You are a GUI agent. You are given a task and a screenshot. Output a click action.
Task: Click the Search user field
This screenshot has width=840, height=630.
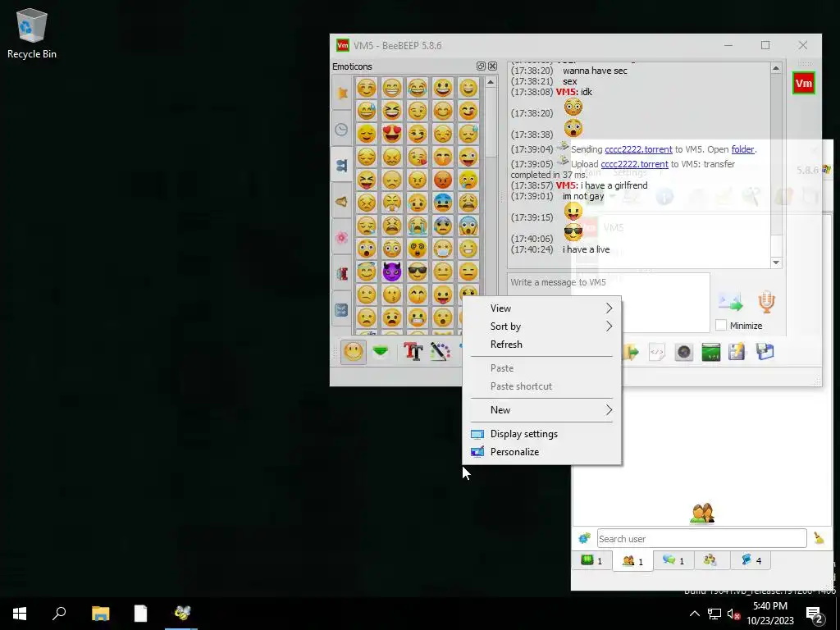(x=702, y=538)
